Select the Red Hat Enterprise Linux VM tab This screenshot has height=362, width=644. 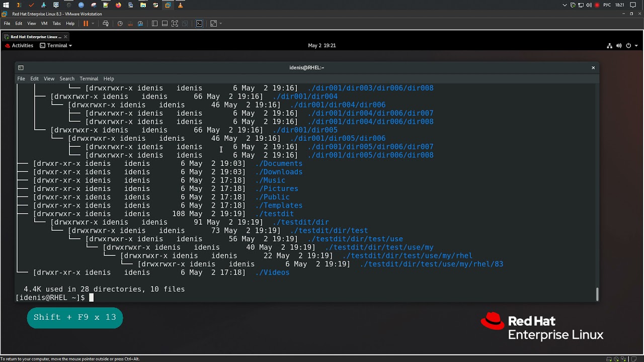coord(35,37)
